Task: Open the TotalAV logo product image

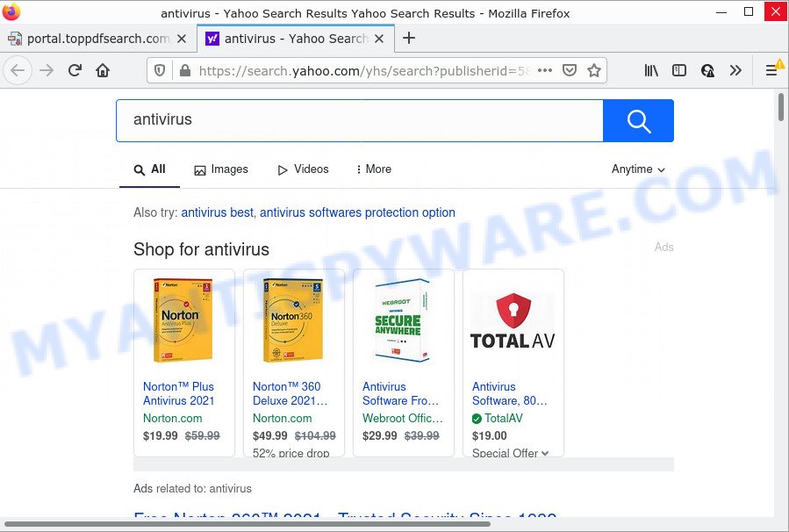Action: click(513, 320)
